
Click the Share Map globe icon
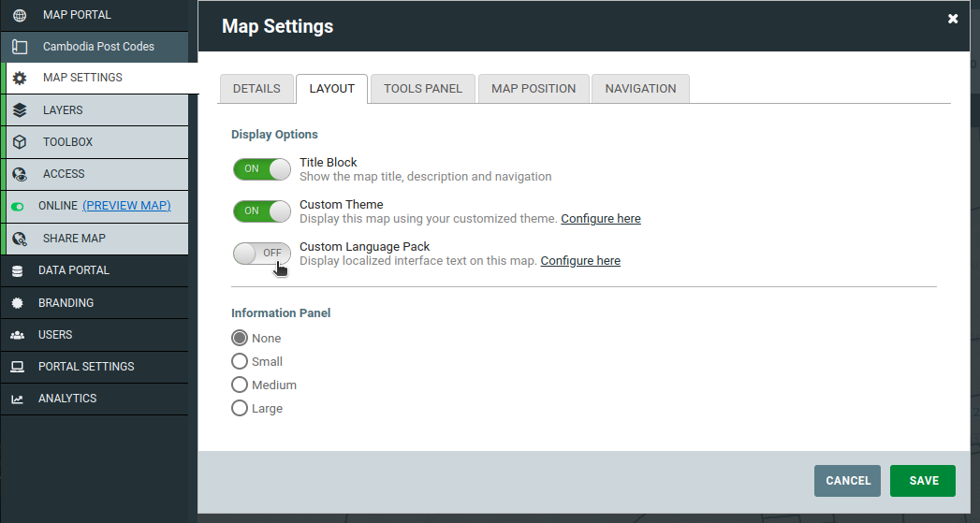(x=20, y=238)
